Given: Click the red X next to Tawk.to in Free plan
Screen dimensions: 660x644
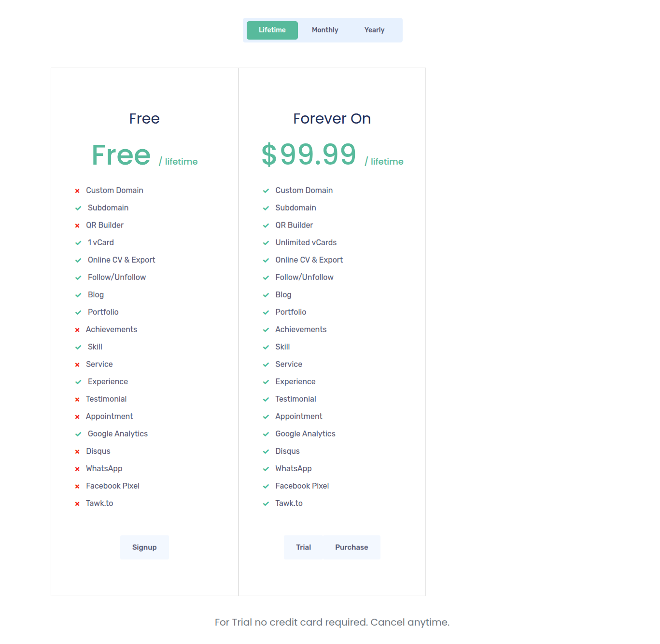Looking at the screenshot, I should (x=78, y=504).
